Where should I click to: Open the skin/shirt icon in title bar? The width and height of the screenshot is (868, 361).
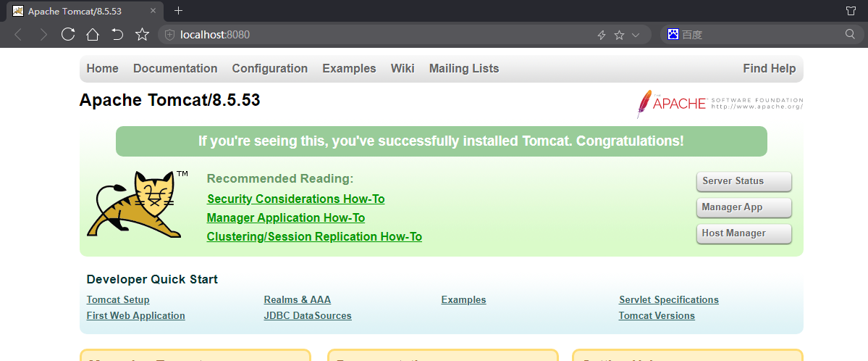[851, 11]
